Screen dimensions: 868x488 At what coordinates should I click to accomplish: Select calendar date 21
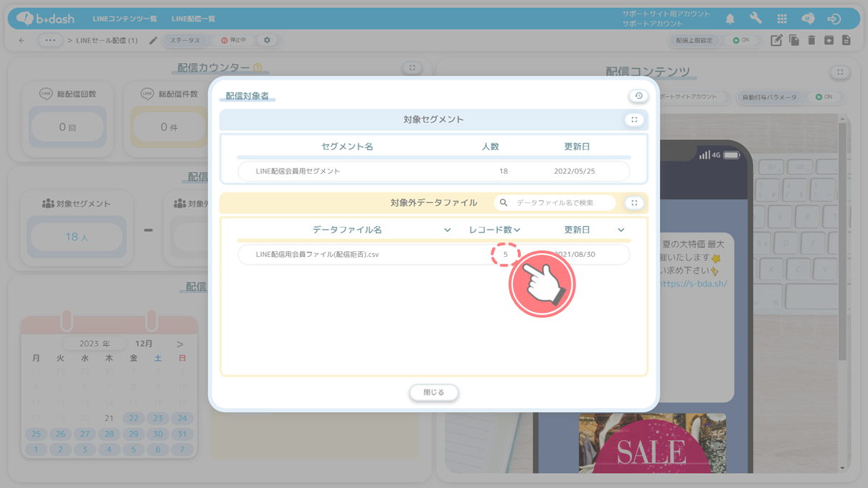coord(109,418)
